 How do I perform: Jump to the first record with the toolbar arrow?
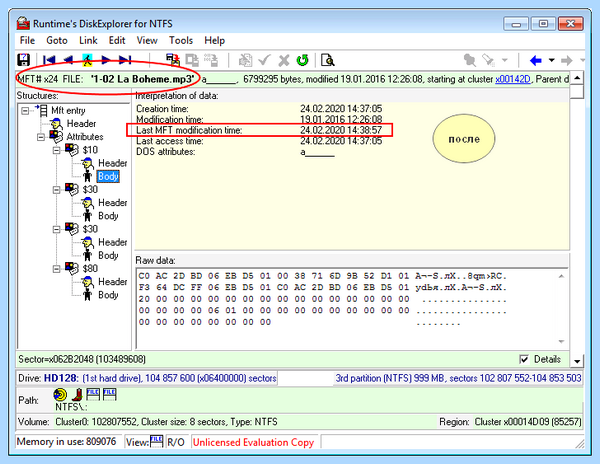click(x=49, y=60)
